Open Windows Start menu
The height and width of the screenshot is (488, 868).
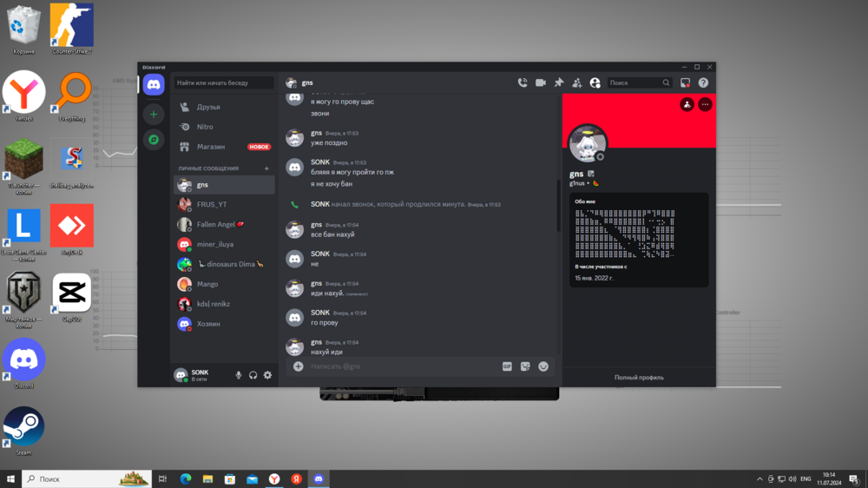pos(10,478)
